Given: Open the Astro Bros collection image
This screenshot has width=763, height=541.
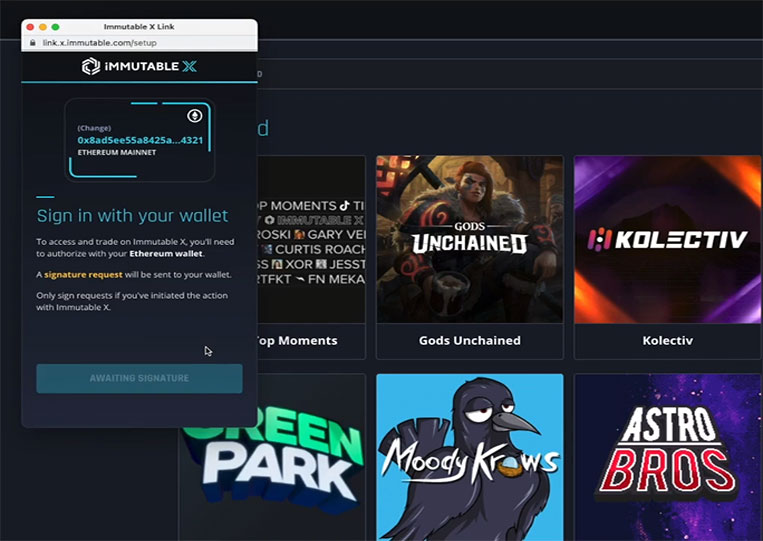Looking at the screenshot, I should point(668,457).
